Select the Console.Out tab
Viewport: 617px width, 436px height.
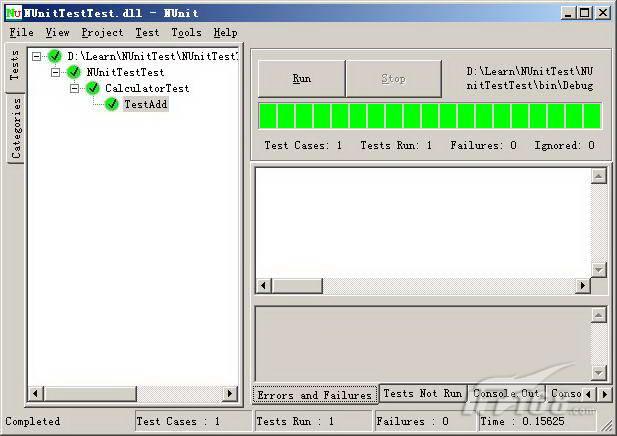click(x=506, y=393)
